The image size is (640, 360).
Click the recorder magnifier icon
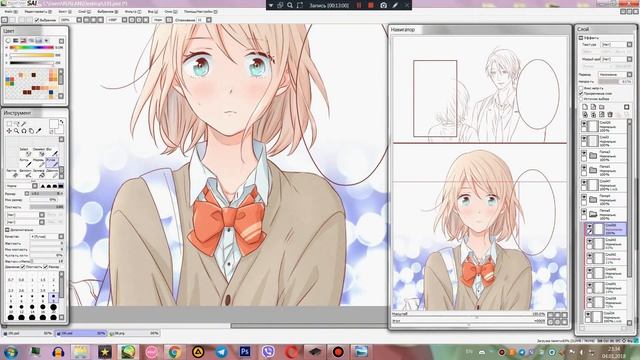290,5
